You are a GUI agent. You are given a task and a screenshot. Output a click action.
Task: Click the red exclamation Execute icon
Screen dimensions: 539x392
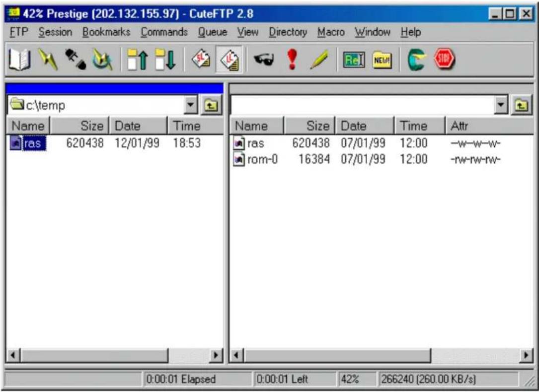pyautogui.click(x=292, y=60)
